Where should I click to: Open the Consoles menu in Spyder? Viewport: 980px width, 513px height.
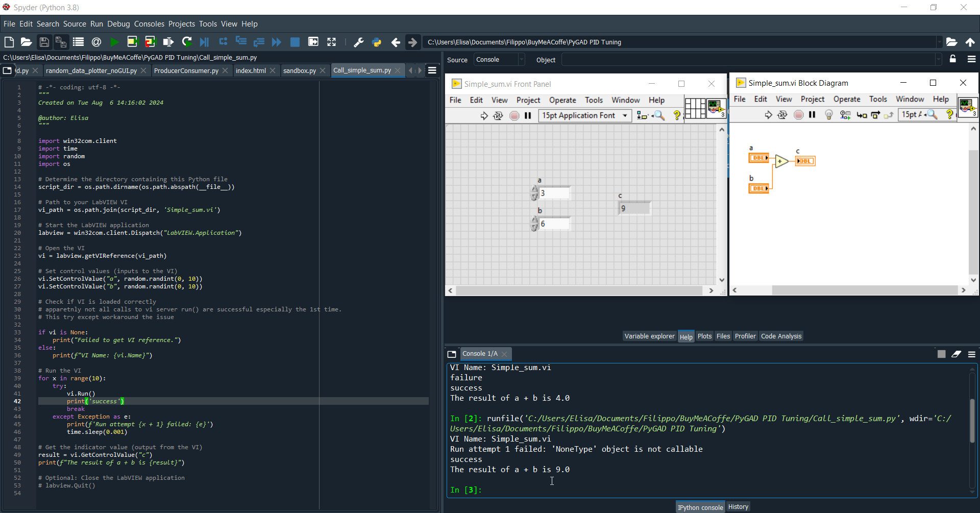[x=149, y=24]
